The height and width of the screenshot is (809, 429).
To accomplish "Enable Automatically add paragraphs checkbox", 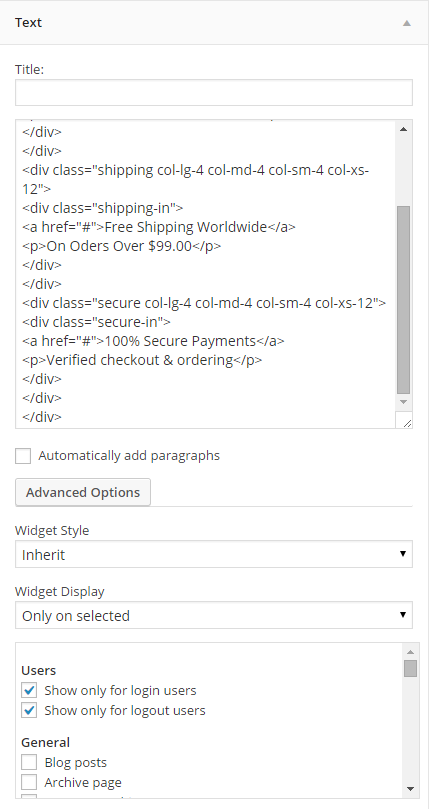I will (23, 456).
